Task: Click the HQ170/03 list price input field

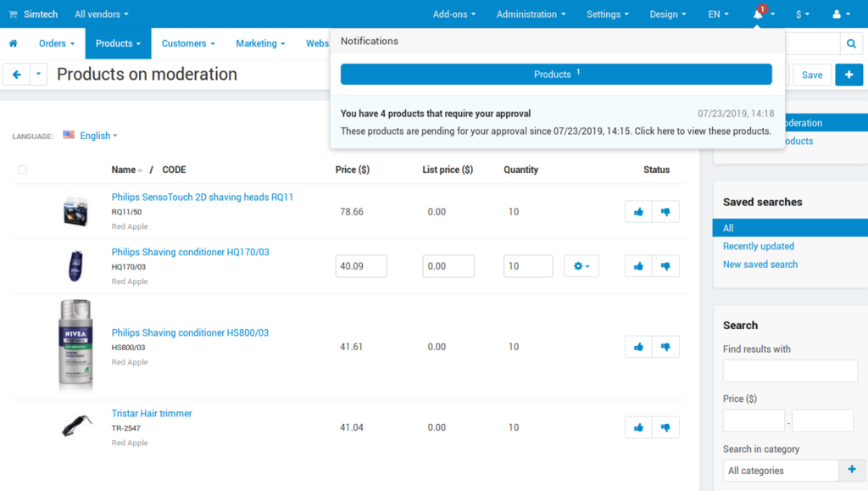Action: tap(448, 266)
